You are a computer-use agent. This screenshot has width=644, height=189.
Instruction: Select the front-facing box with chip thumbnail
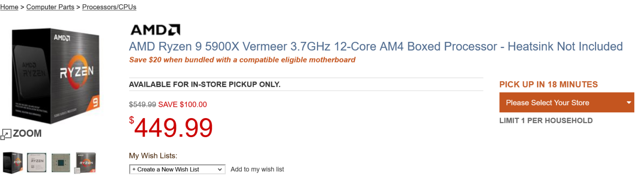tap(86, 163)
